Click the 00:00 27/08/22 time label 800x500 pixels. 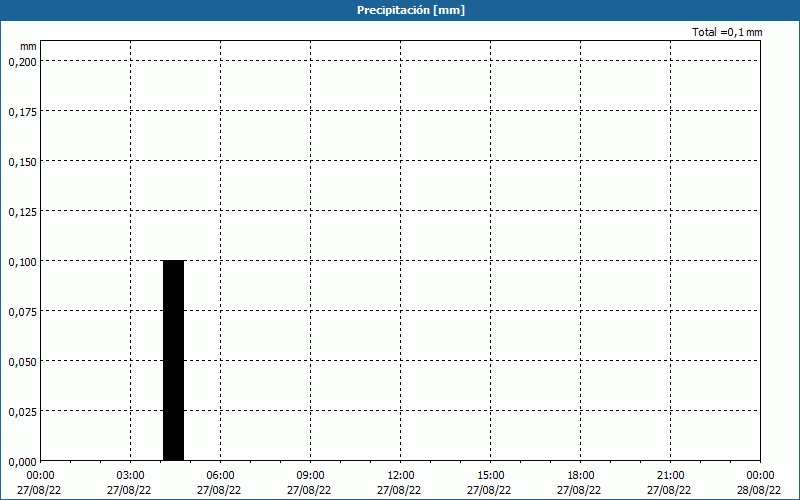point(39,483)
